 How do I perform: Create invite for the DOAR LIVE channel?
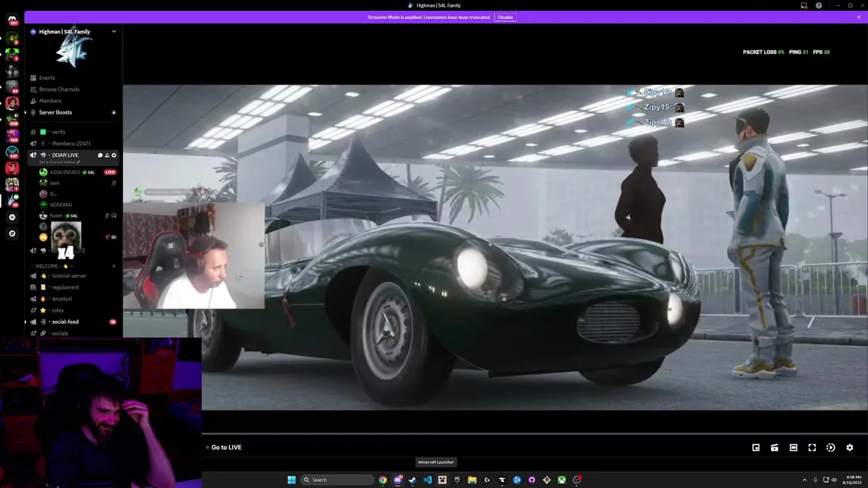tap(106, 155)
